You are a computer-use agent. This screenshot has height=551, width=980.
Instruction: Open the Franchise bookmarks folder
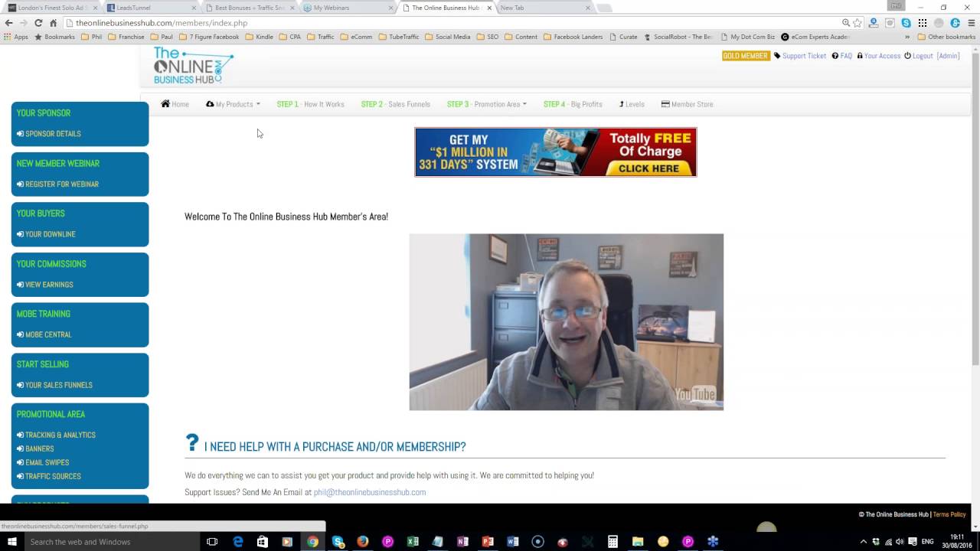pos(126,37)
